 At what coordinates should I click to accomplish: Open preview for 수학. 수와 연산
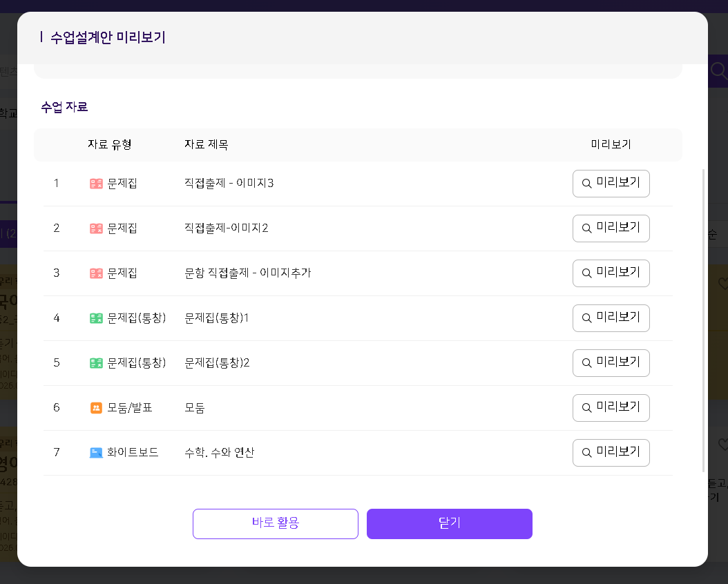(611, 453)
